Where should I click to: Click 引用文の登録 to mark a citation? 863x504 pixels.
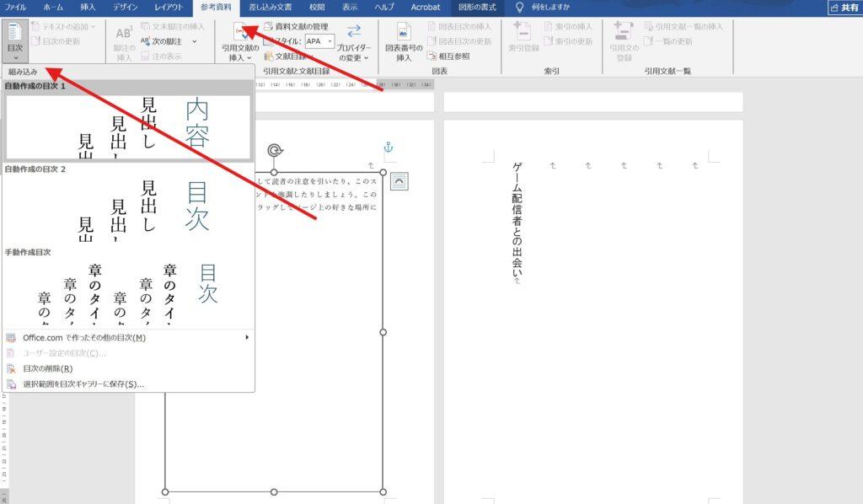[621, 44]
